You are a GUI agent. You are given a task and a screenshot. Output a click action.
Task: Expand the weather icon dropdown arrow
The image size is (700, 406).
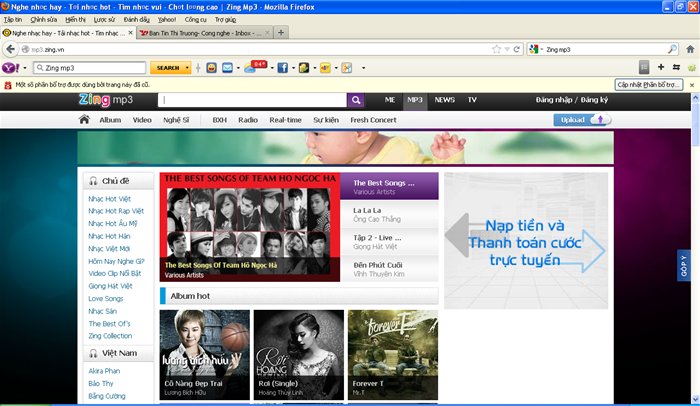[x=272, y=68]
